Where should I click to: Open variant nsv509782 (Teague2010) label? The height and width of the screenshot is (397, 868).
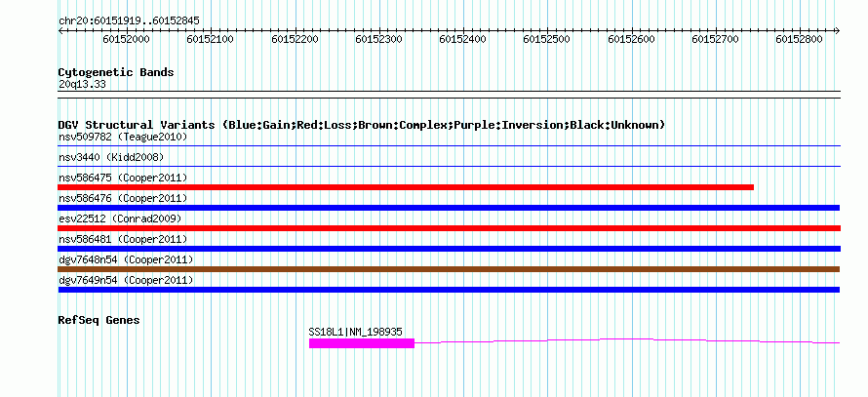(x=123, y=137)
